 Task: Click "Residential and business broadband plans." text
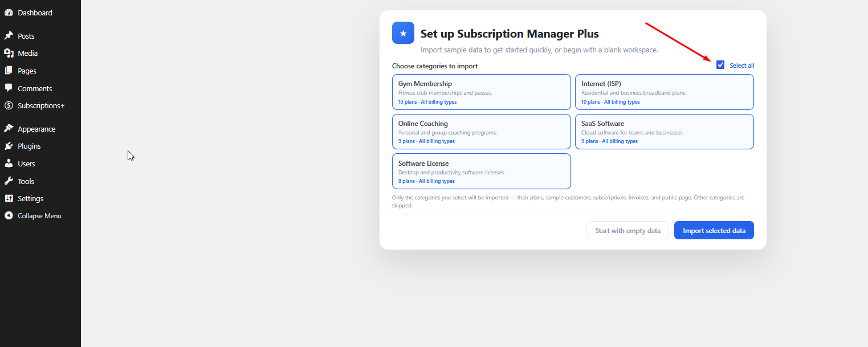coord(634,93)
